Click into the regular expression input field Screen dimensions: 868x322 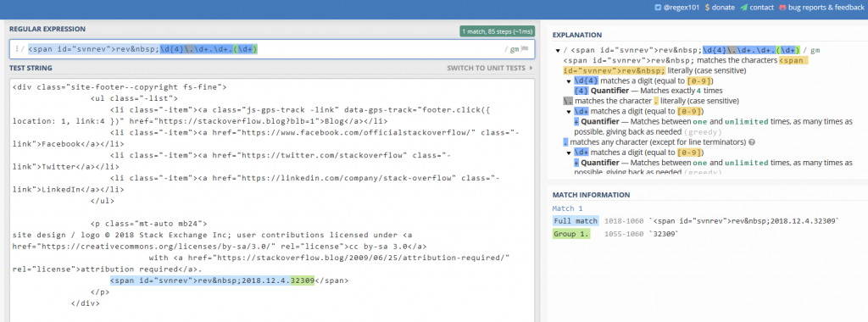272,49
